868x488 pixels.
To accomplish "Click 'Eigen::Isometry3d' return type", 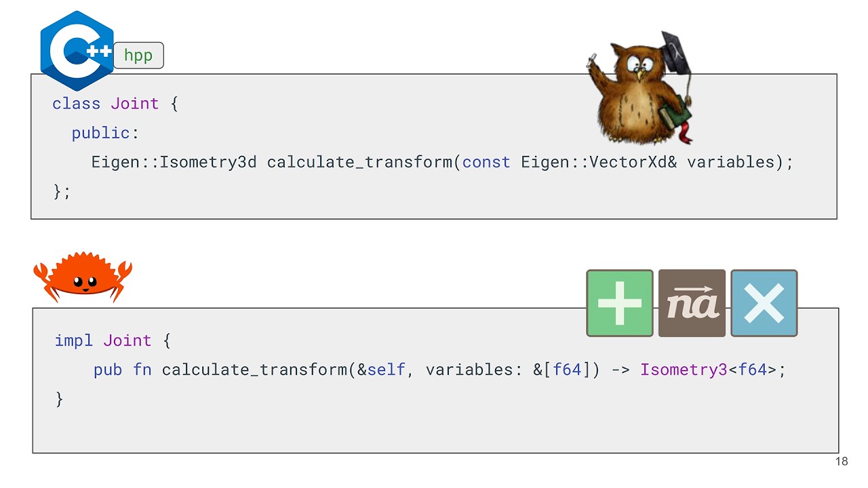I will pyautogui.click(x=174, y=163).
